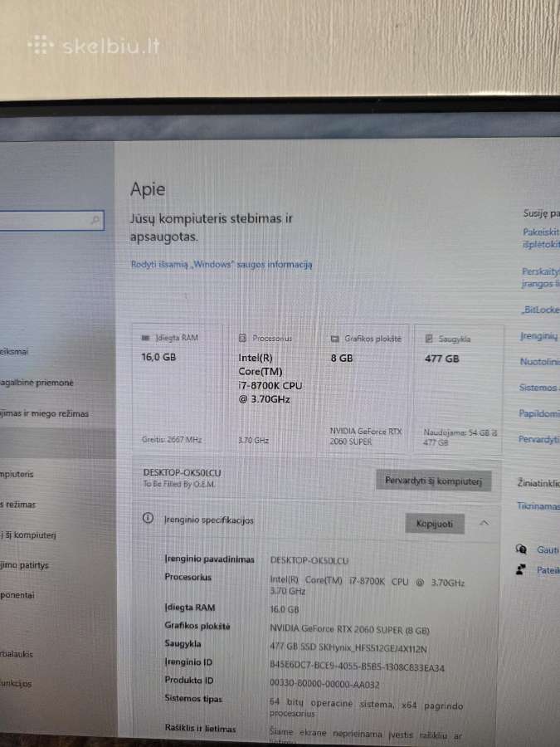Open the Sistemos related link
The height and width of the screenshot is (747, 560).
coord(539,388)
